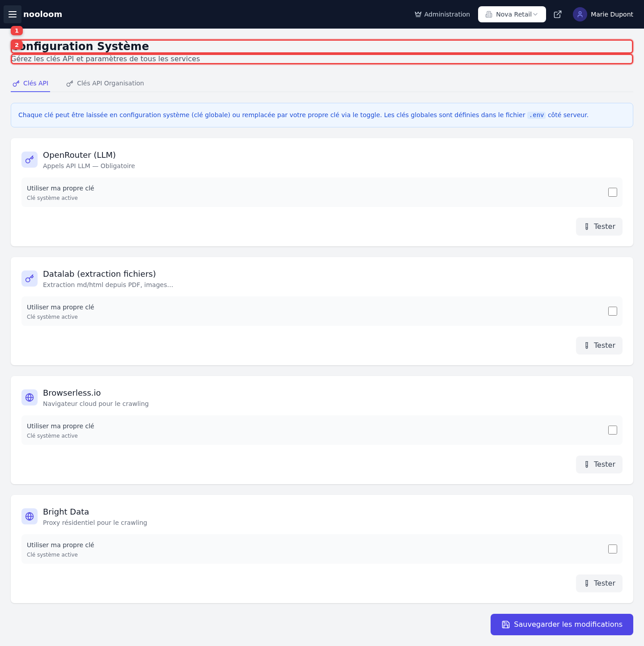Switch to Clés API Organisation tab
Screen dimensions: 644x646
coord(105,84)
